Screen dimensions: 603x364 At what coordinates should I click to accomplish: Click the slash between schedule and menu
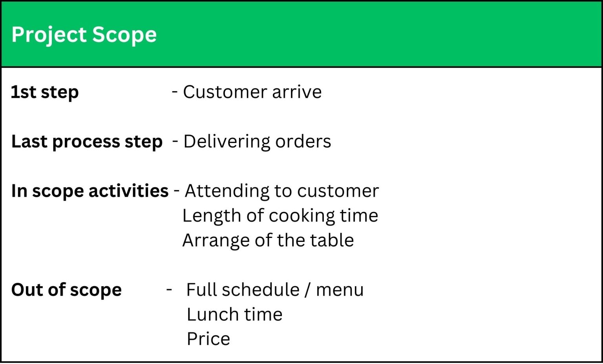307,290
